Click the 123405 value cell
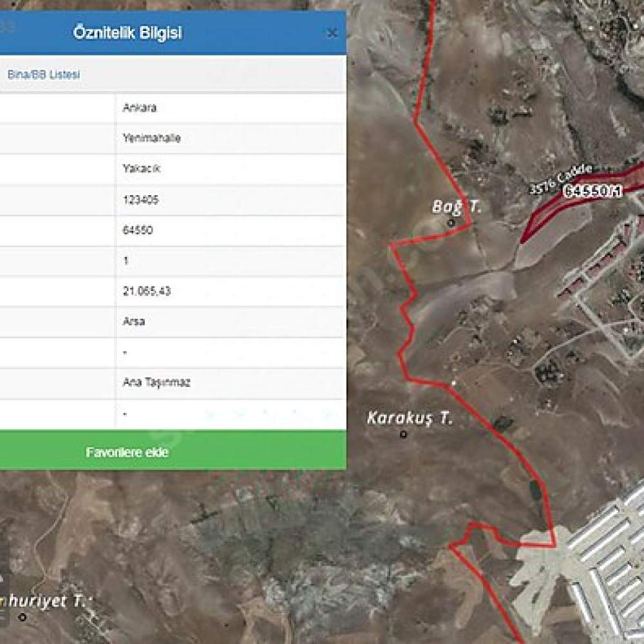 231,200
